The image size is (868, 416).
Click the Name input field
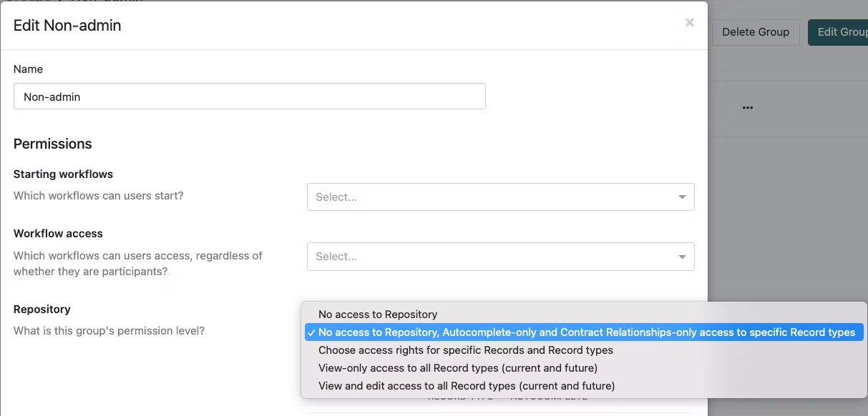250,96
